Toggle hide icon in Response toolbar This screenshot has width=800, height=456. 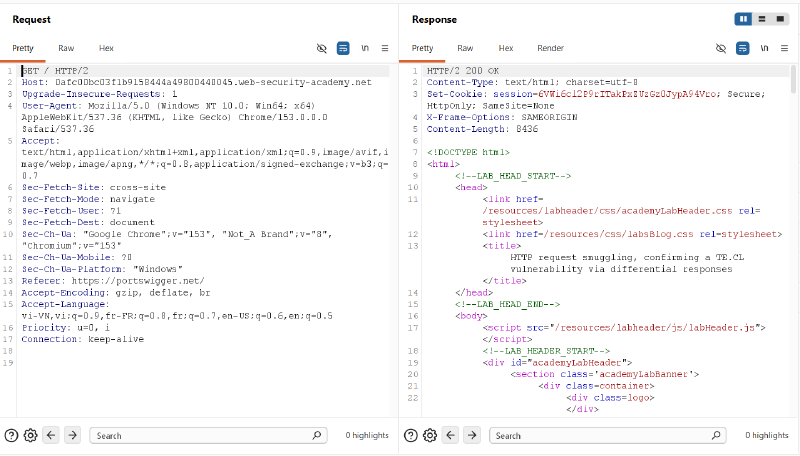tap(720, 48)
